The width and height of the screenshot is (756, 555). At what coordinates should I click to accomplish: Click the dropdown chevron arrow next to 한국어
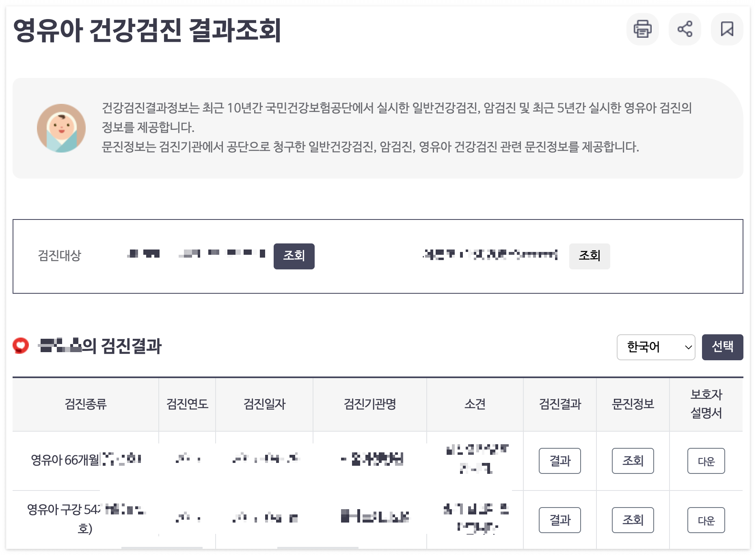688,347
